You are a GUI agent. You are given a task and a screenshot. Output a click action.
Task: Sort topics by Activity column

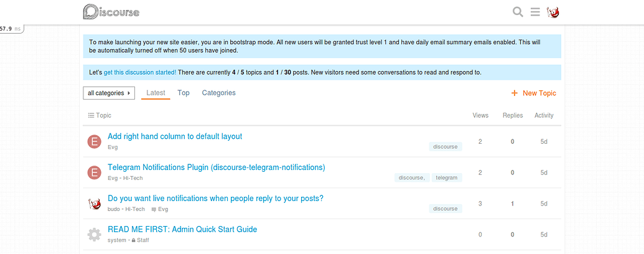(x=544, y=115)
